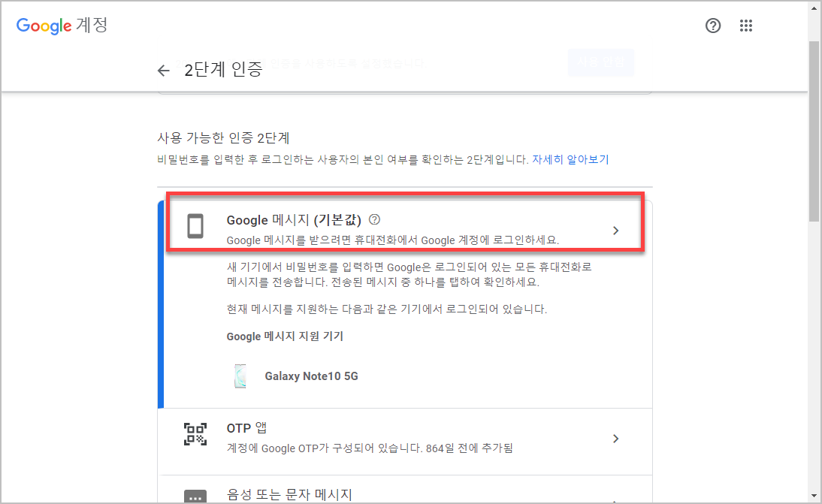Expand the Google 메시지 chevron
The height and width of the screenshot is (504, 822).
pyautogui.click(x=616, y=231)
